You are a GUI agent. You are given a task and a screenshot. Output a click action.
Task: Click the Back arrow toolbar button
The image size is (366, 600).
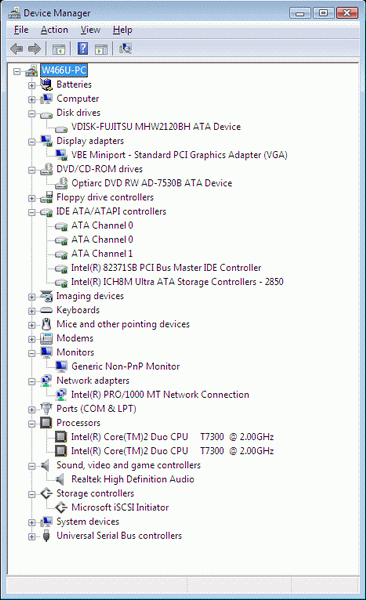tap(17, 49)
